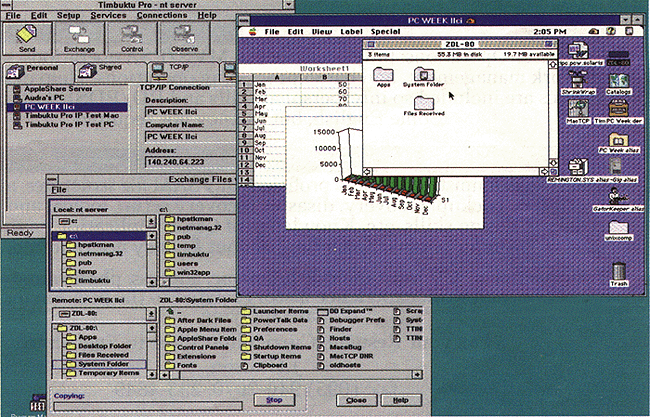The image size is (650, 417).
Task: Select the MacTCP desktop icon
Action: click(x=578, y=112)
